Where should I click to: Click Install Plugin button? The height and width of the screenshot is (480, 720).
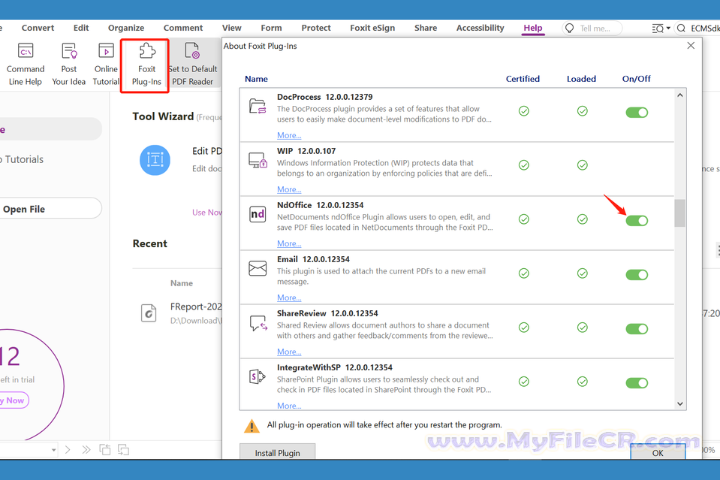[277, 451]
